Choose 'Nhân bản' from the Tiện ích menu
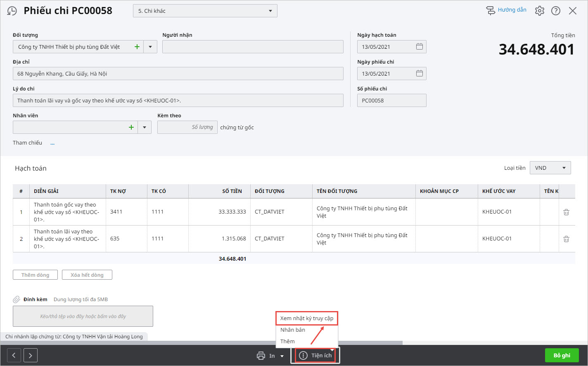Viewport: 588px width, 366px height. coord(293,330)
